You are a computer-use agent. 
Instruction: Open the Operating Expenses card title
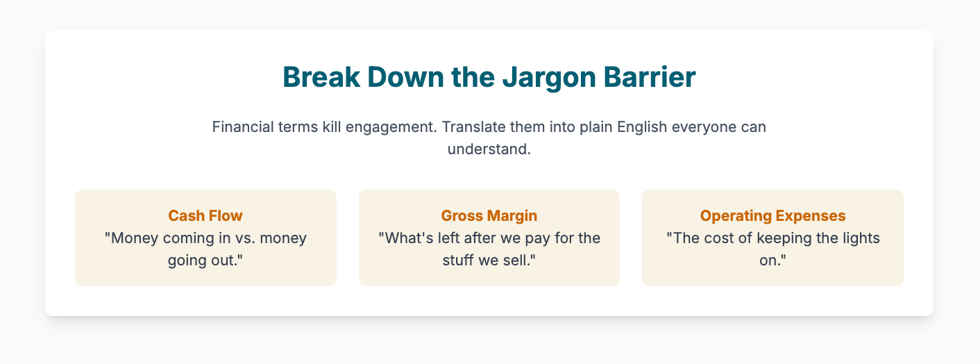(x=772, y=215)
